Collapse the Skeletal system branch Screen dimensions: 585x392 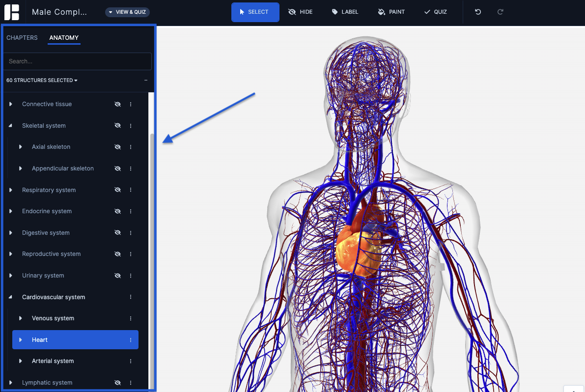coord(10,126)
